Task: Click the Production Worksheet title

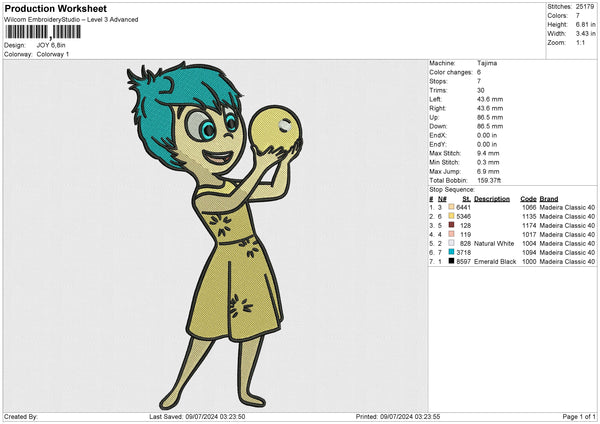Action: point(55,8)
